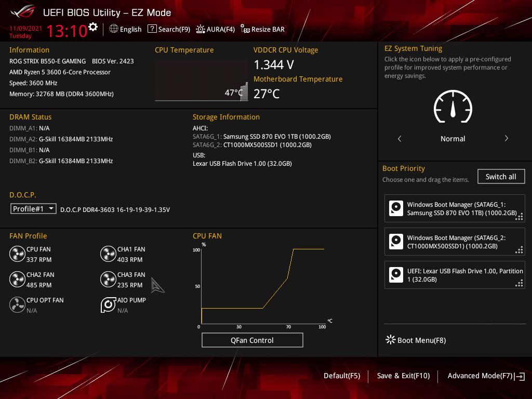This screenshot has width=532, height=399.
Task: Grab drag handle on CT1000MX500SSD1 boot entry
Action: click(519, 250)
